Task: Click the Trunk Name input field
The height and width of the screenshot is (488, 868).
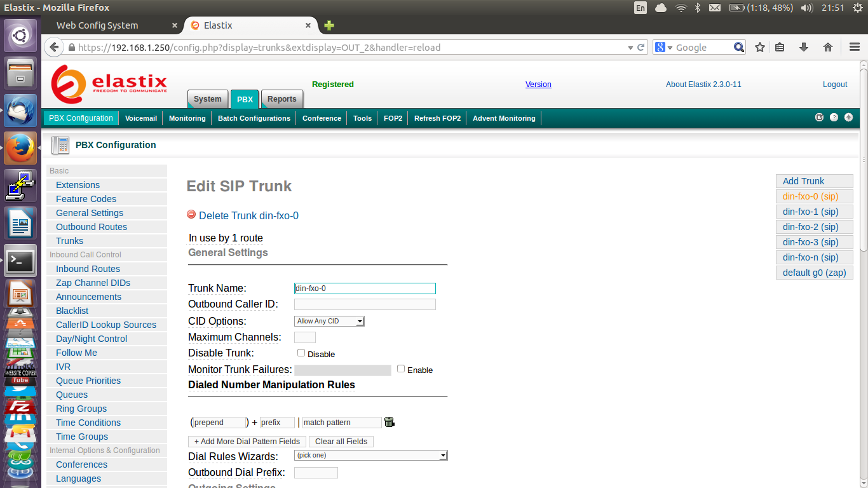Action: [x=365, y=288]
